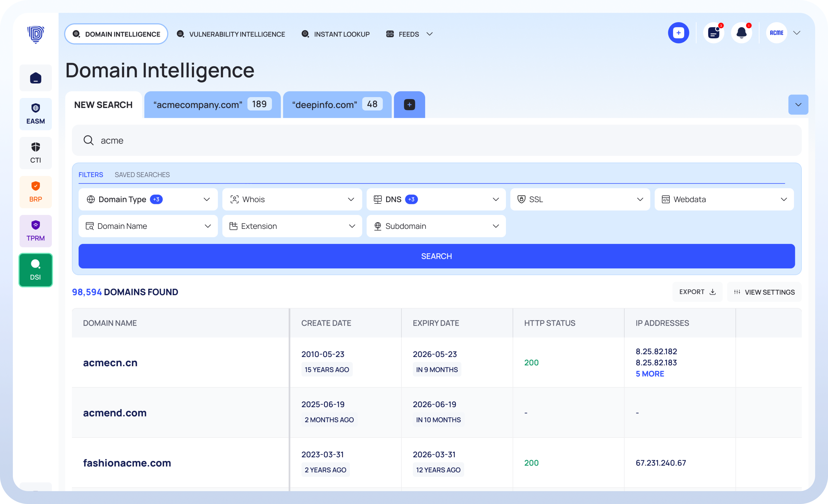
Task: Open the CTI shield module
Action: coord(36,153)
